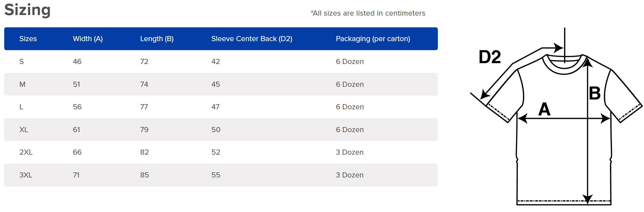Click the Width (A) column header

pyautogui.click(x=88, y=39)
